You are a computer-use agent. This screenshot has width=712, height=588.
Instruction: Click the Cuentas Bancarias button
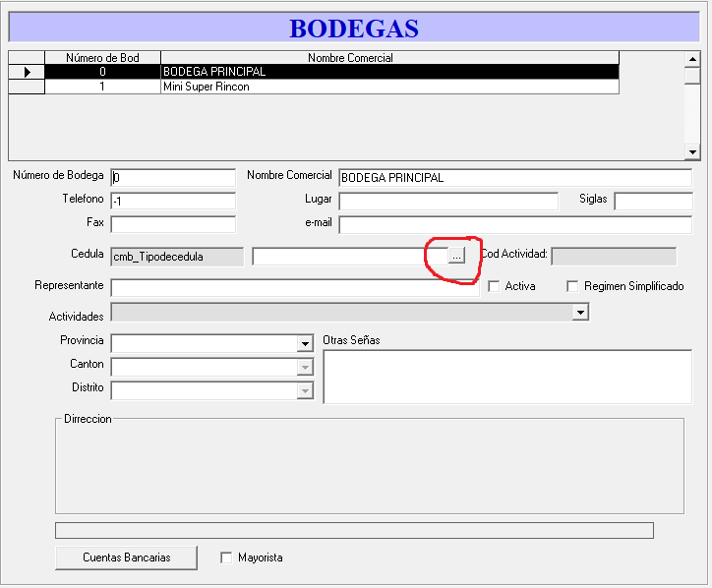click(x=126, y=558)
